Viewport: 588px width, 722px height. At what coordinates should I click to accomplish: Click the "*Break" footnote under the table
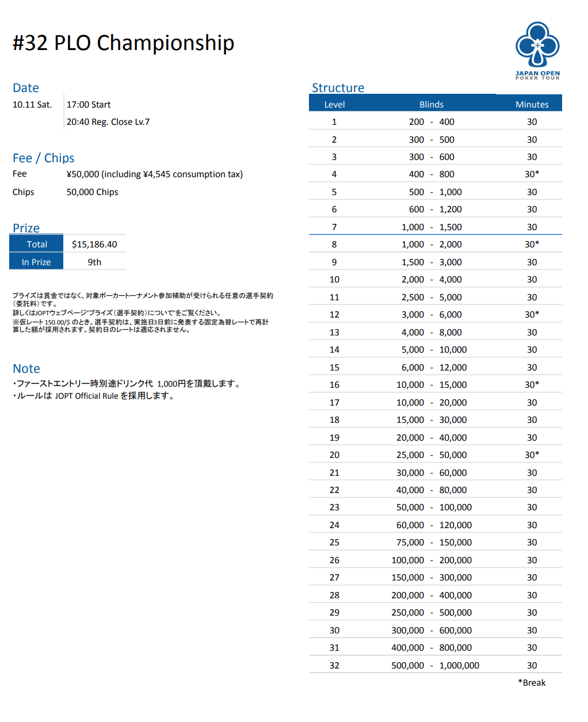(532, 683)
